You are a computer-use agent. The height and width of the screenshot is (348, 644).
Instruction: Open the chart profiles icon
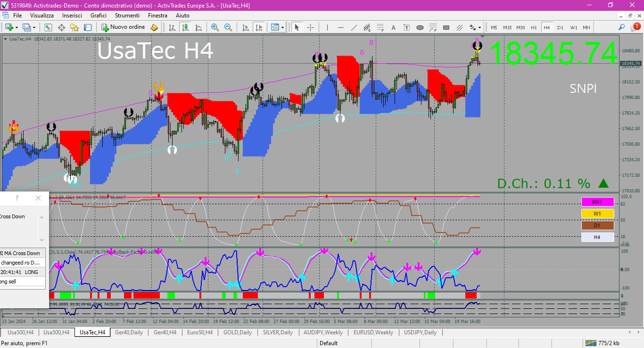(x=26, y=27)
